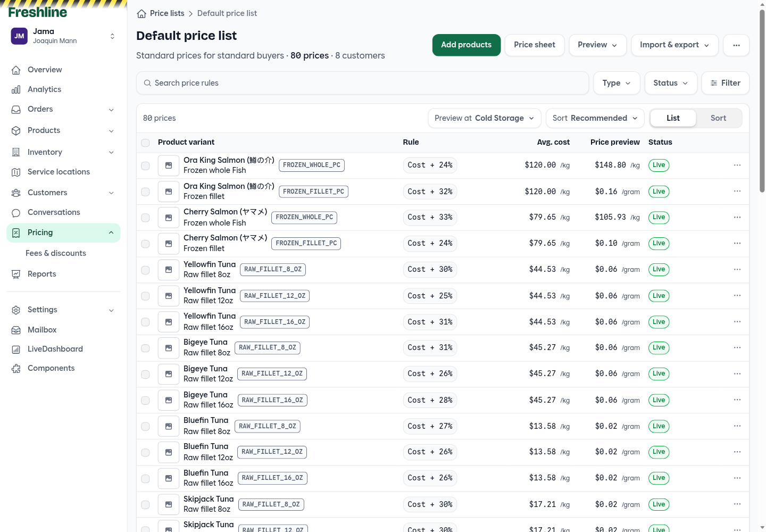Click the Add products button
The width and height of the screenshot is (766, 532).
(467, 45)
